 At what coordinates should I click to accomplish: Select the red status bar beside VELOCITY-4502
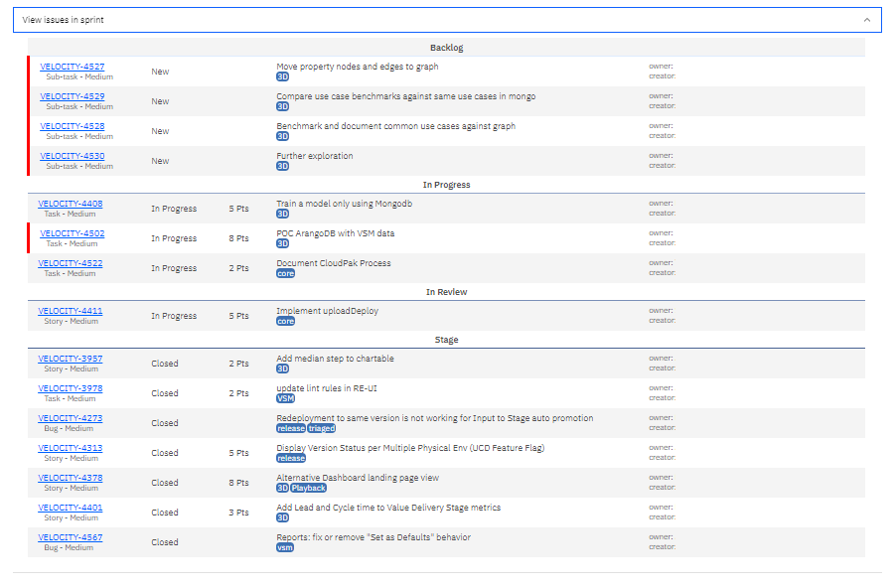pos(30,238)
